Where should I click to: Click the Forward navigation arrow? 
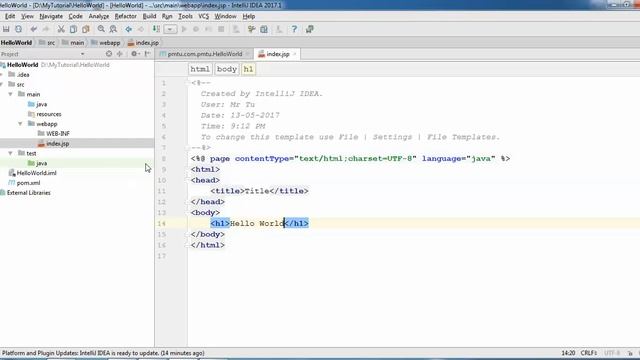141,29
